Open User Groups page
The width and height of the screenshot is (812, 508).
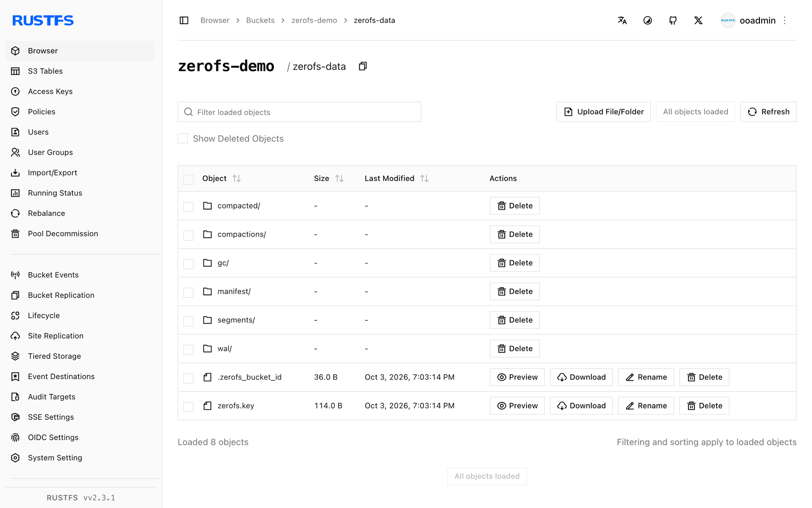point(80,152)
